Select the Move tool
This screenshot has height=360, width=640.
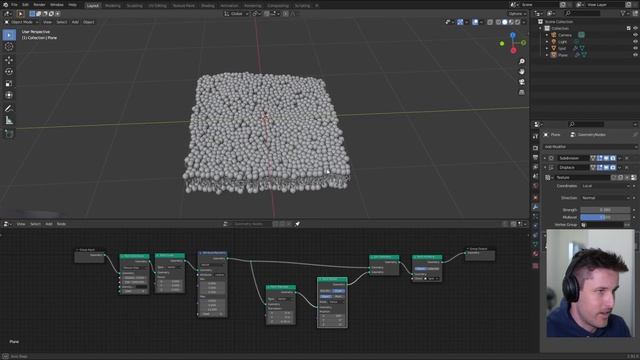[9, 60]
